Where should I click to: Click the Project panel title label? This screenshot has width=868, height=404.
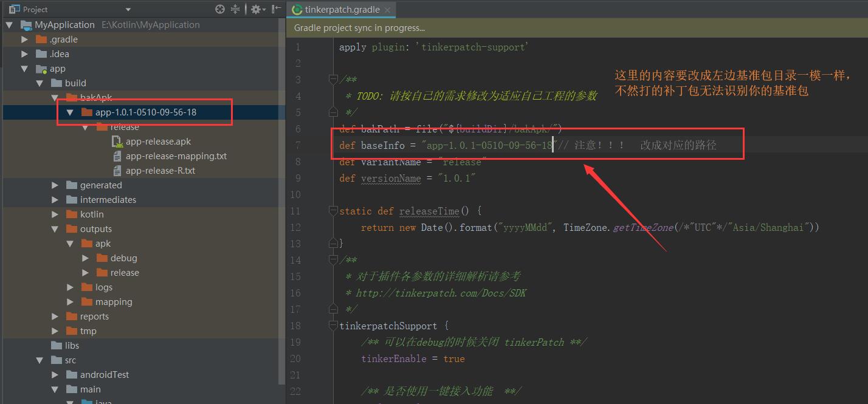click(x=35, y=9)
